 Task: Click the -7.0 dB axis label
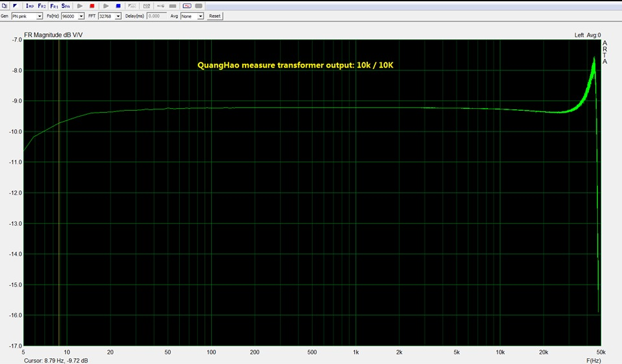[17, 40]
